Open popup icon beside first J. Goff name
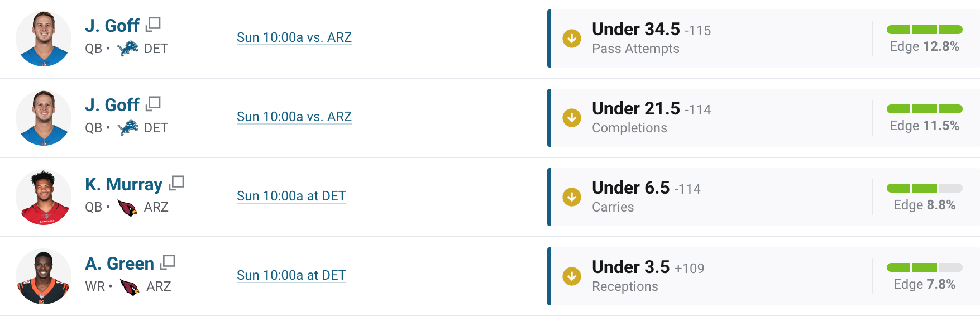The image size is (980, 316). [153, 25]
